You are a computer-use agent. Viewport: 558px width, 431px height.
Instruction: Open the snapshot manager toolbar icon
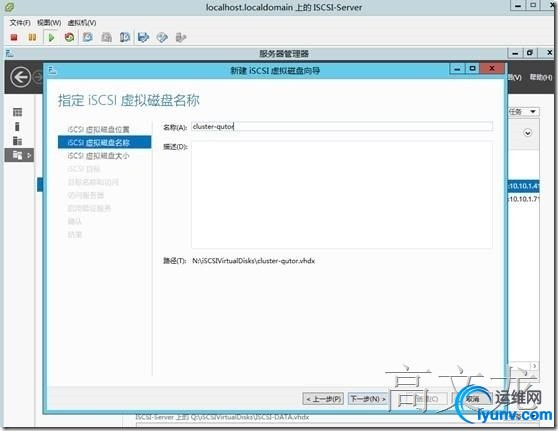pos(125,37)
